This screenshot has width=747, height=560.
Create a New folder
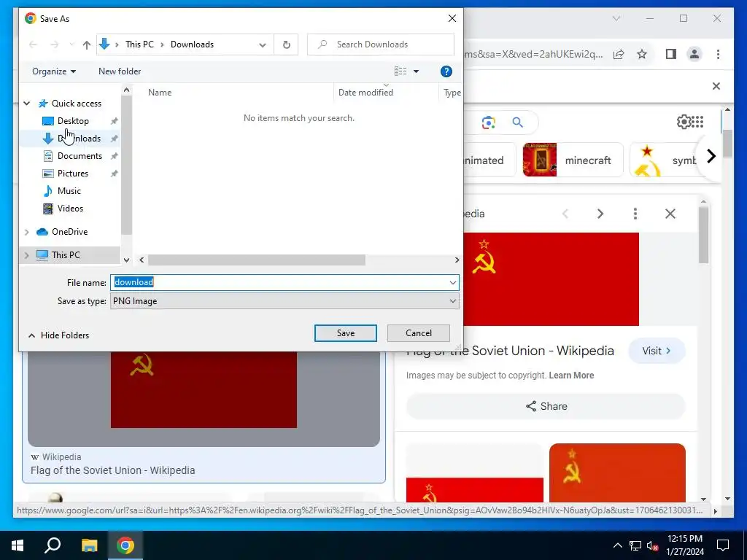tap(120, 71)
